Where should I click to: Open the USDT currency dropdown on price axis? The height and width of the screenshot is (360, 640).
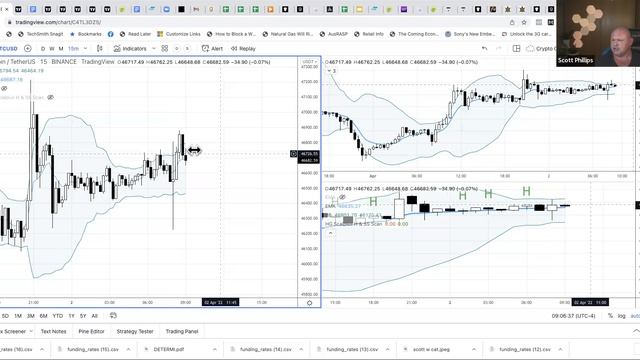(x=309, y=62)
